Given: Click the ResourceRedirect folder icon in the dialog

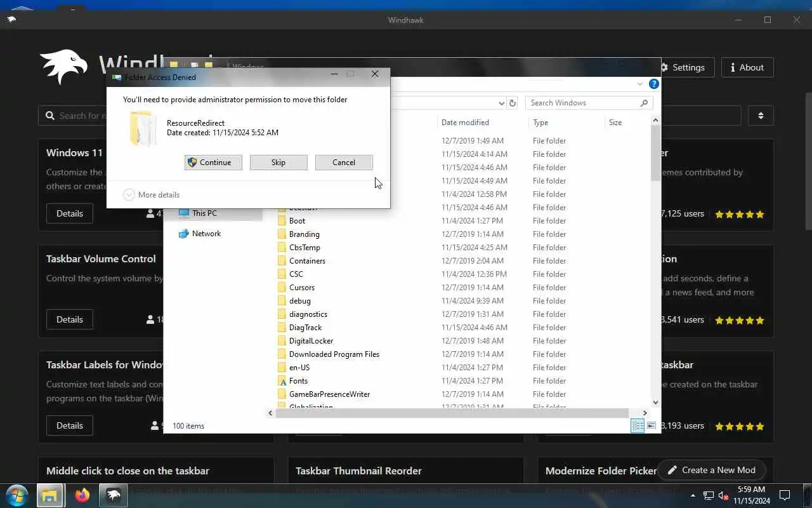Looking at the screenshot, I should point(143,128).
